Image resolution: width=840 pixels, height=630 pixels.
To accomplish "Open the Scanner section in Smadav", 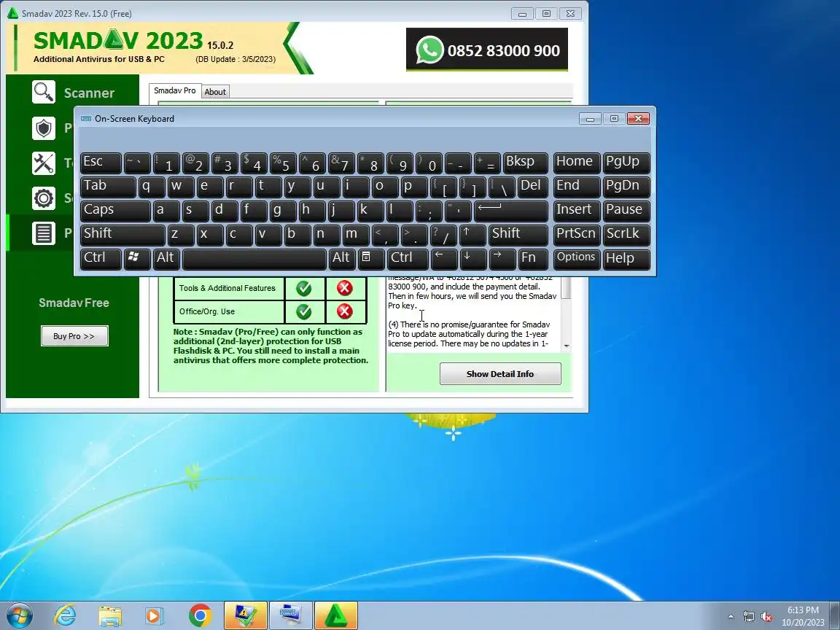I will pos(73,93).
